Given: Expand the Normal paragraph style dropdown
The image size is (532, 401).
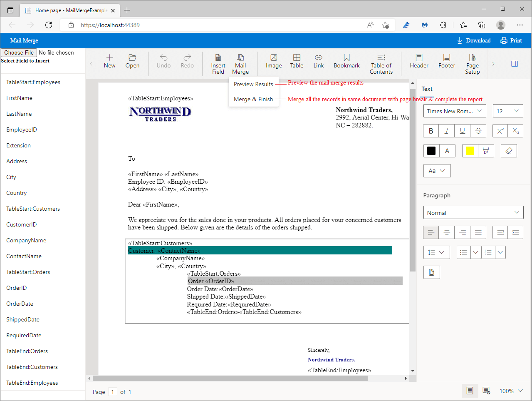Looking at the screenshot, I should tap(473, 212).
